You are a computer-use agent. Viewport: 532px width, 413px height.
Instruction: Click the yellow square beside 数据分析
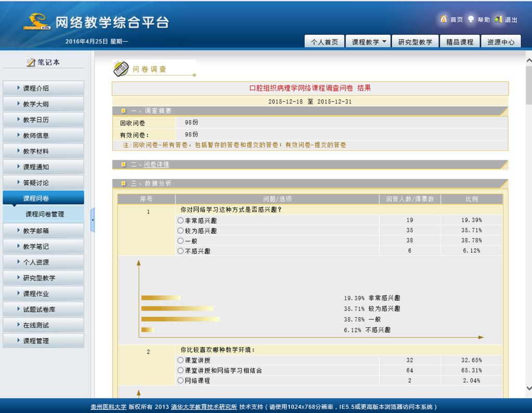tap(124, 184)
